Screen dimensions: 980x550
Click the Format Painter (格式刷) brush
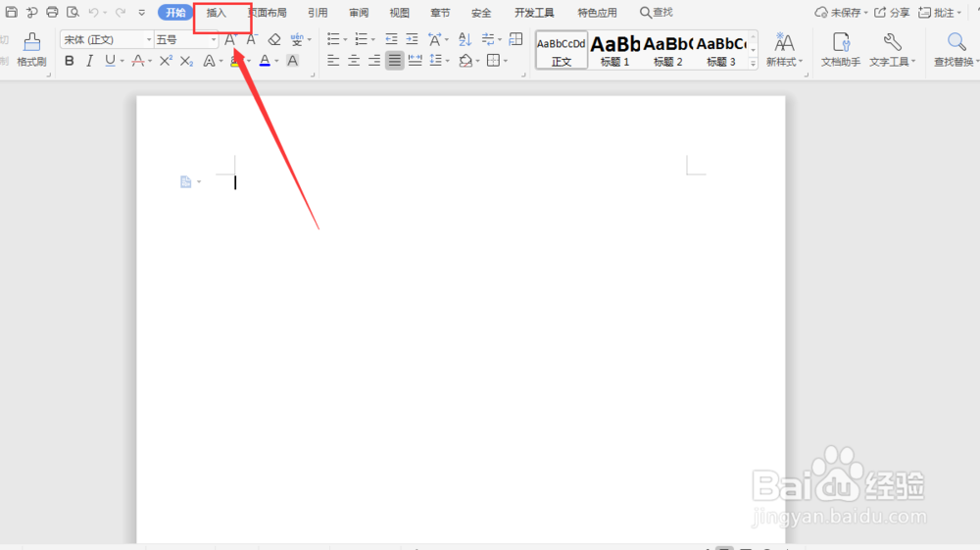(x=31, y=50)
